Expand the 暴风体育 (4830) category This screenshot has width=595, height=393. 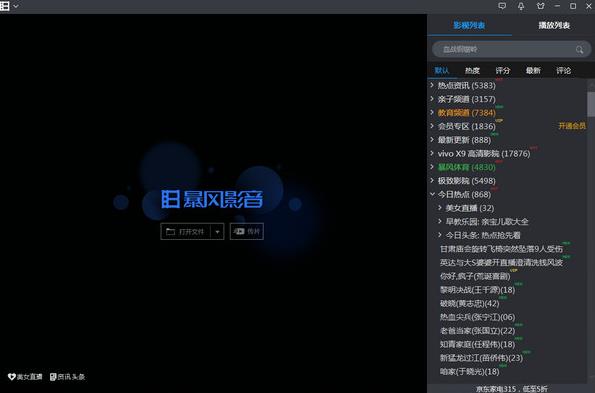tap(432, 167)
